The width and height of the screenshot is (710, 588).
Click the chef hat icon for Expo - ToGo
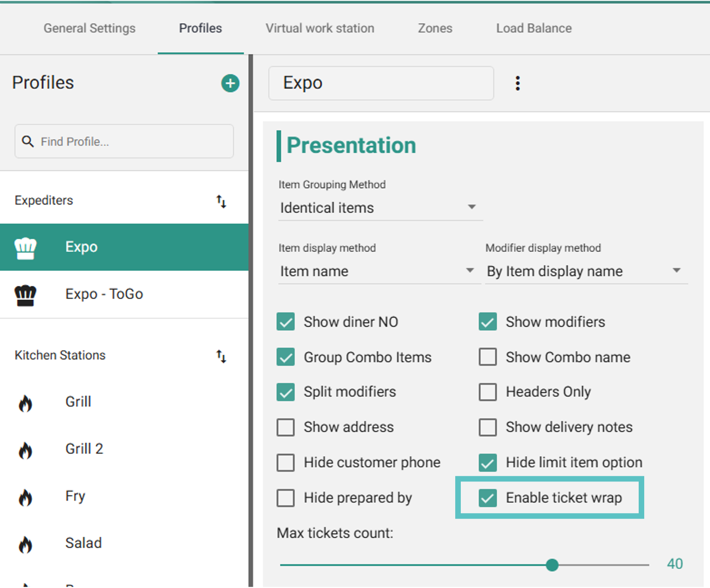pyautogui.click(x=25, y=295)
